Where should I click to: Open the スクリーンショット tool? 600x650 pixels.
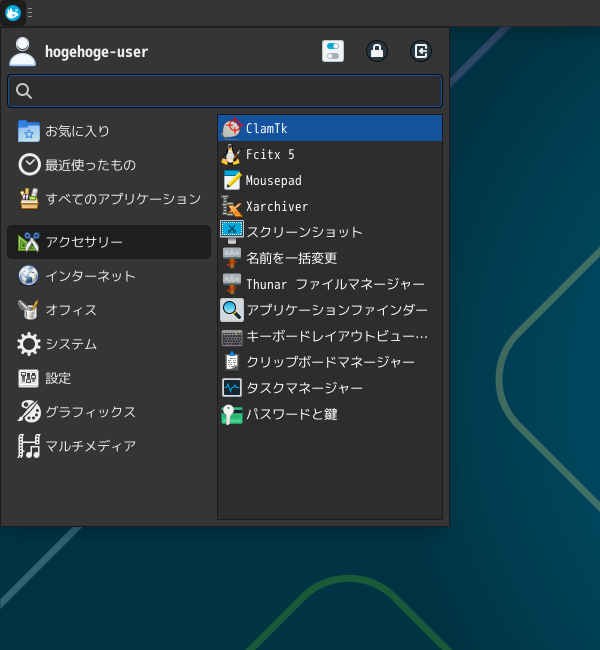click(304, 232)
